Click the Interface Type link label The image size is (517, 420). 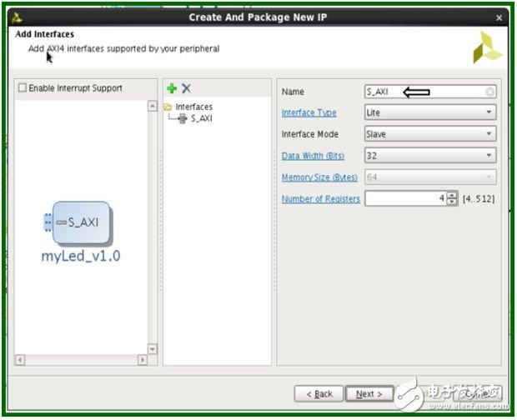tap(309, 112)
